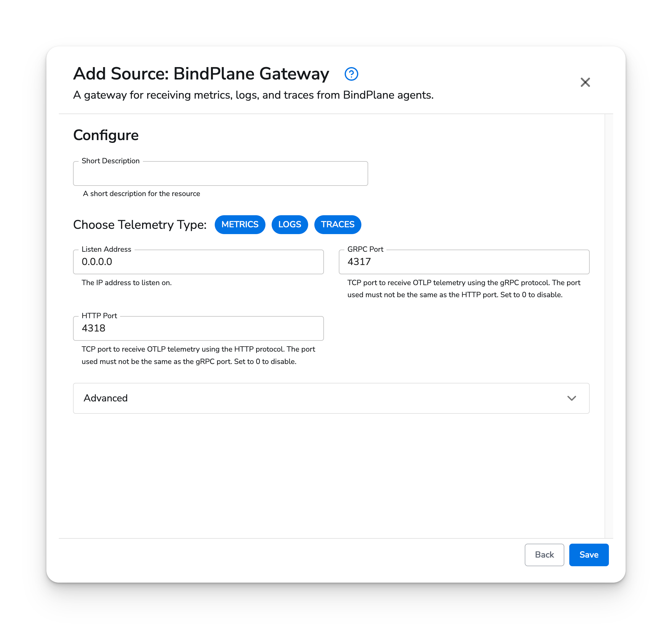Image resolution: width=672 pixels, height=629 pixels.
Task: Click the GRPC Port field showing 4317
Action: (464, 262)
